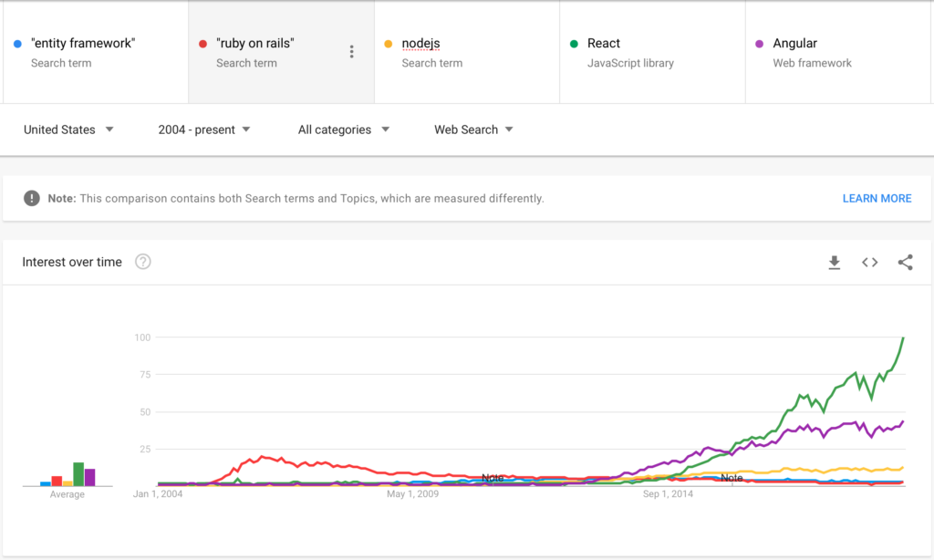Click the exclamation note icon

tap(32, 199)
